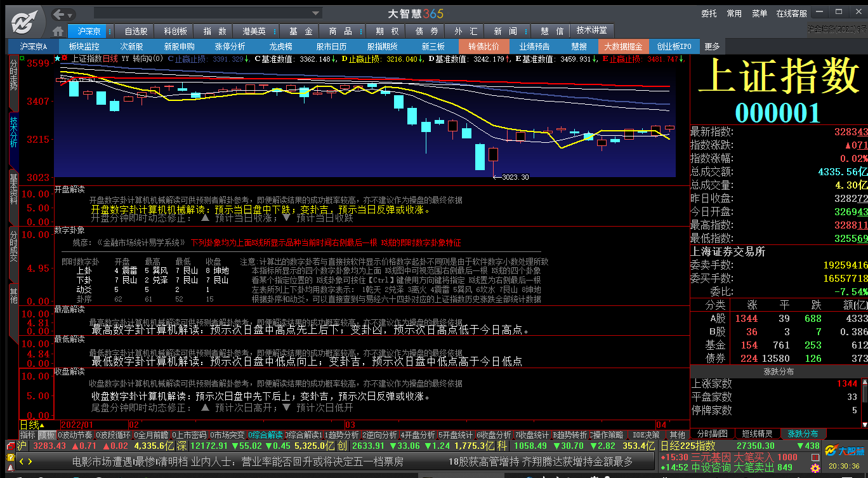Expand the 沪深京 menu dropdown arrow
This screenshot has height=478, width=868.
110,31
